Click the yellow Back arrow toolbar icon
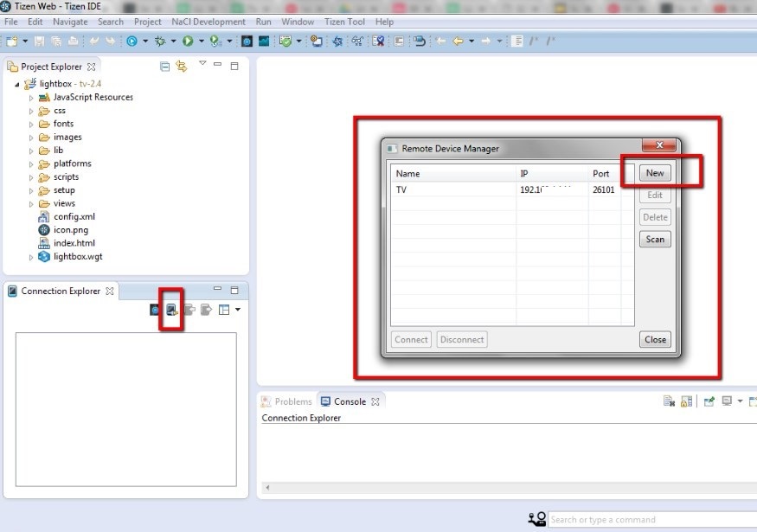The image size is (757, 532). click(x=458, y=41)
